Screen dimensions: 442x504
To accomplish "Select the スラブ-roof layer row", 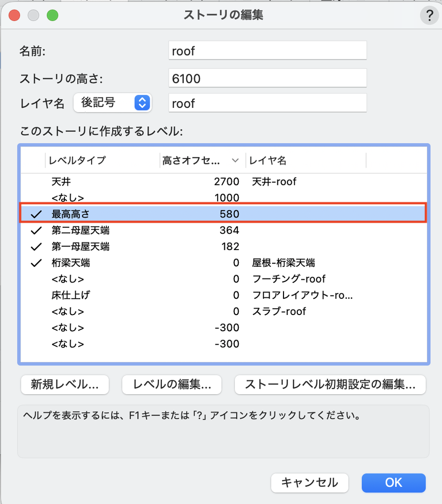I will point(224,312).
